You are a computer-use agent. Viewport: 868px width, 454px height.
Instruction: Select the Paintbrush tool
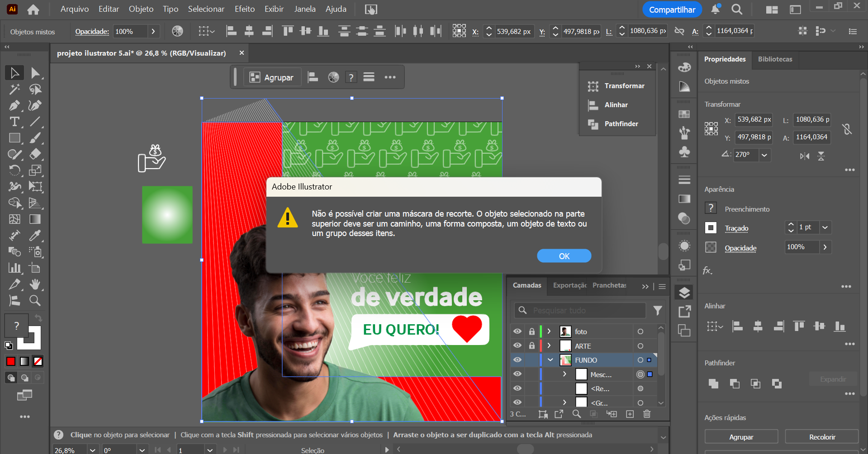(x=35, y=138)
